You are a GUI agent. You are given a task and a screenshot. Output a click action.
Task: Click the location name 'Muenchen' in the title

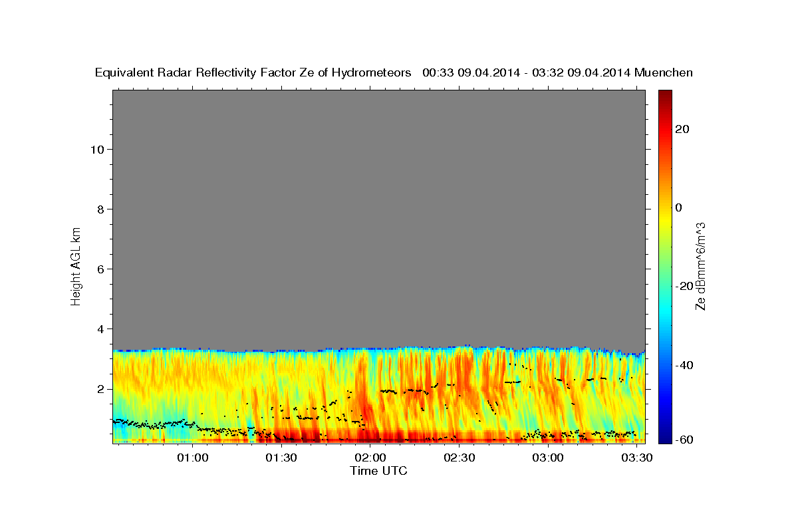(664, 73)
